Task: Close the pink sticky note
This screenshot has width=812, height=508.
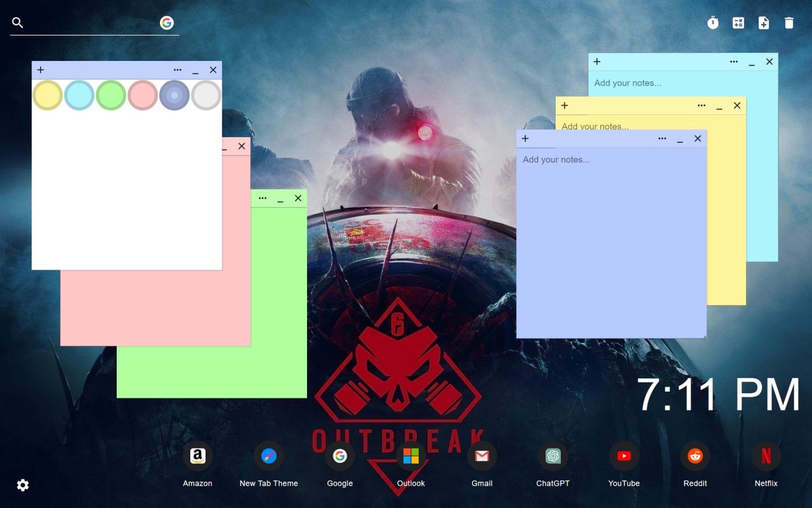Action: [x=242, y=146]
